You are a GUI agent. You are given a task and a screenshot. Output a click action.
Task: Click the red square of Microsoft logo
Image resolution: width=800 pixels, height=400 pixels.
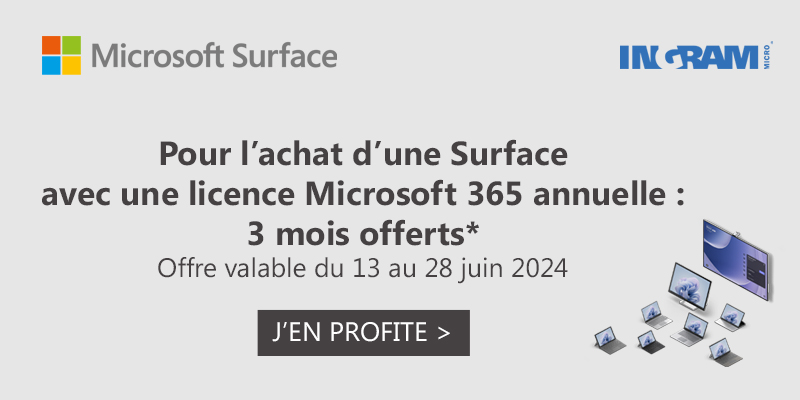pyautogui.click(x=52, y=45)
